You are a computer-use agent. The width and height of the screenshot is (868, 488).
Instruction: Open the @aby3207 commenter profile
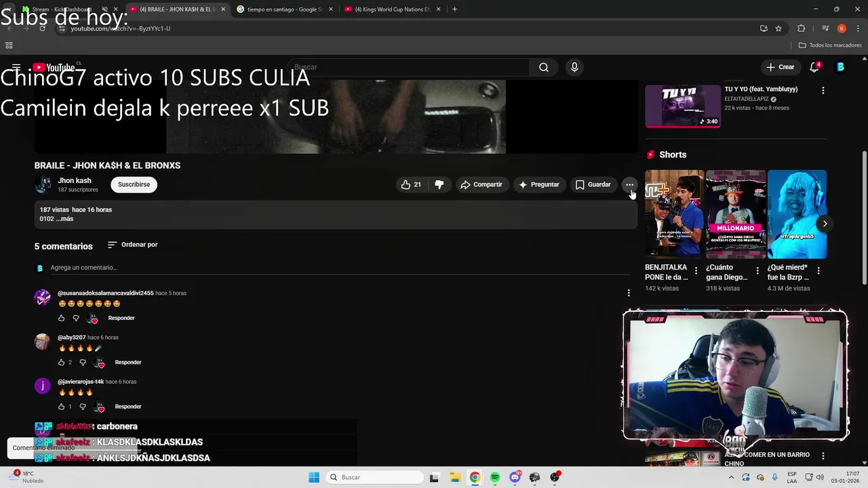coord(72,338)
